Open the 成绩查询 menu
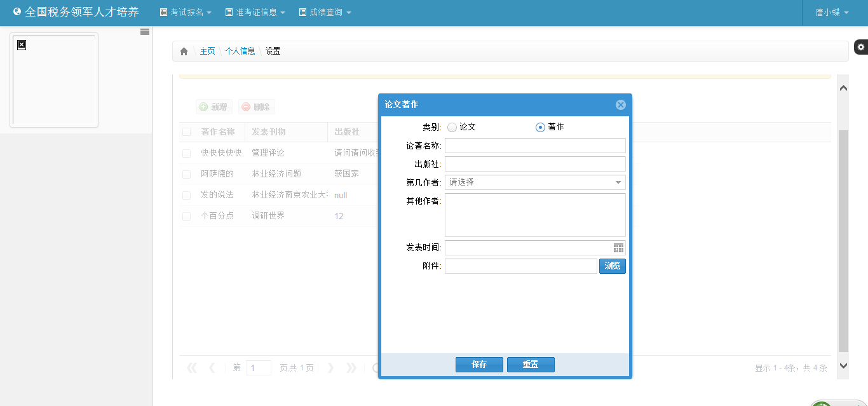Screen dimensions: 868x406 click(325, 12)
